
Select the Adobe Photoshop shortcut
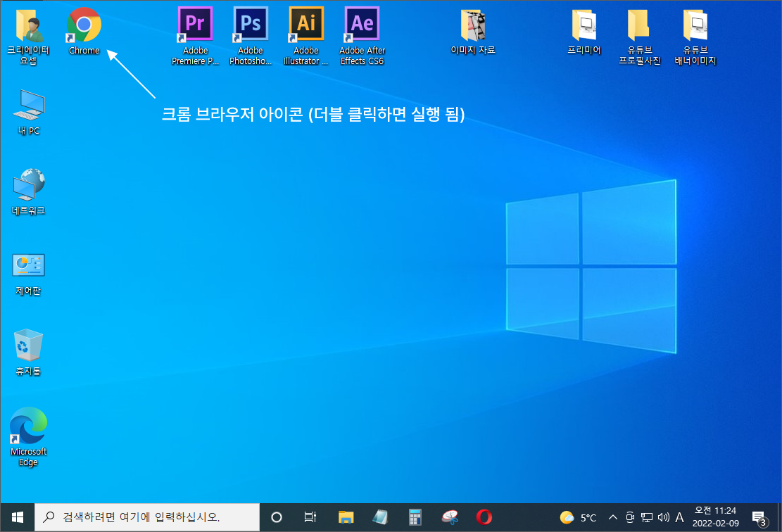[x=251, y=37]
